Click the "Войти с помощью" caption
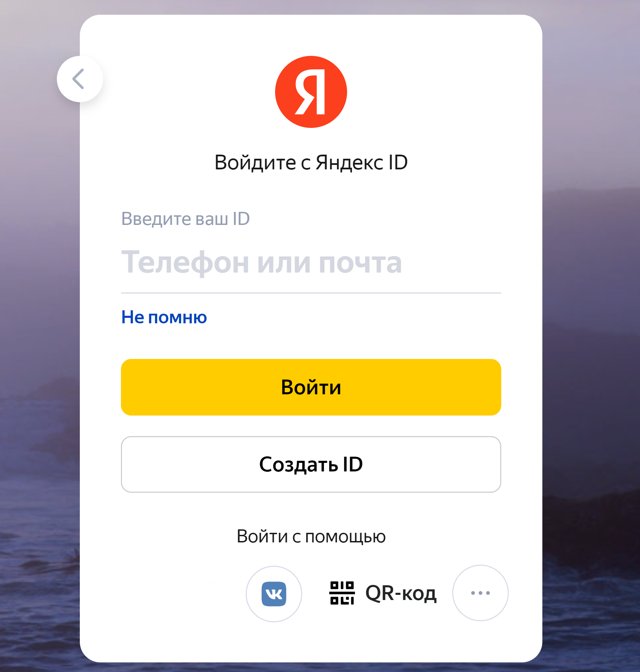This screenshot has height=672, width=640. pyautogui.click(x=311, y=537)
